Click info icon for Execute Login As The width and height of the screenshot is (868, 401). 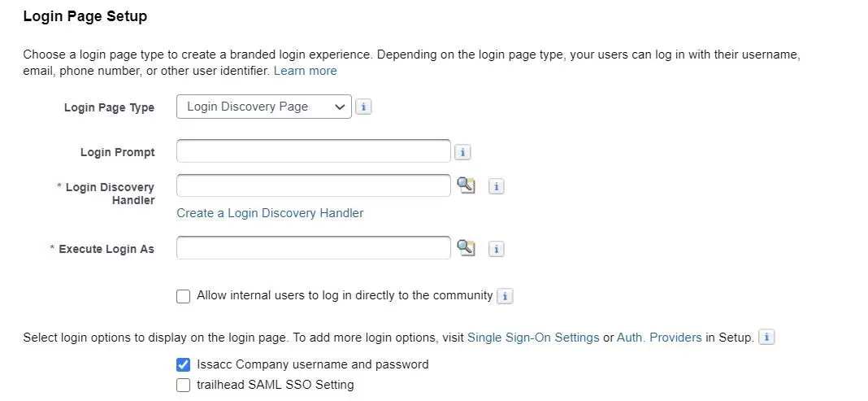pos(497,249)
